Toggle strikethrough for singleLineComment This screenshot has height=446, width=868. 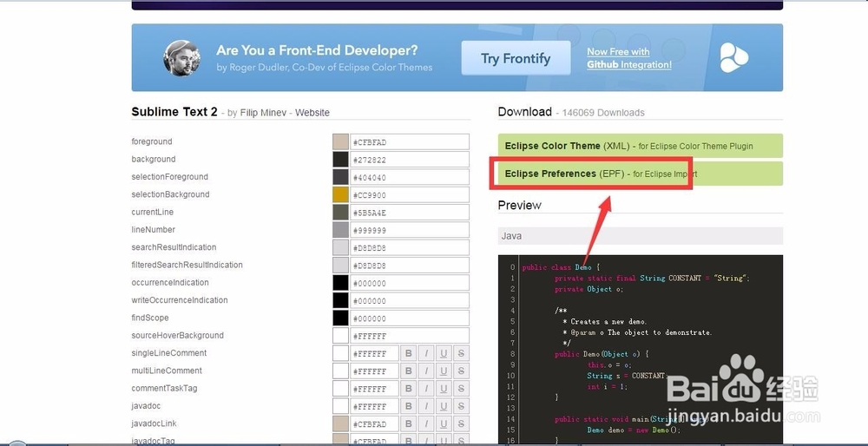[461, 353]
